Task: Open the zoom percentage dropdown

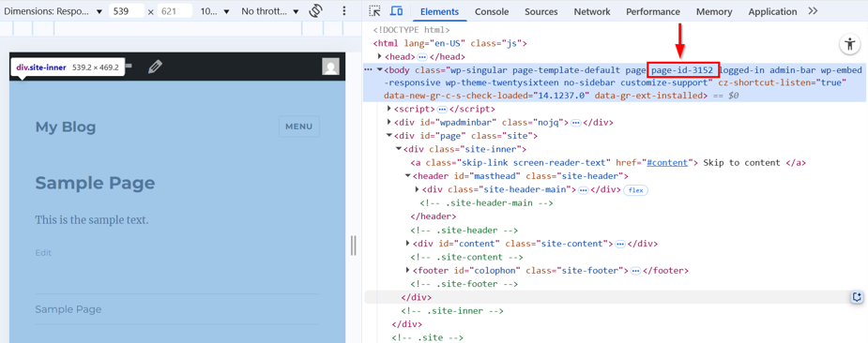Action: tap(215, 11)
